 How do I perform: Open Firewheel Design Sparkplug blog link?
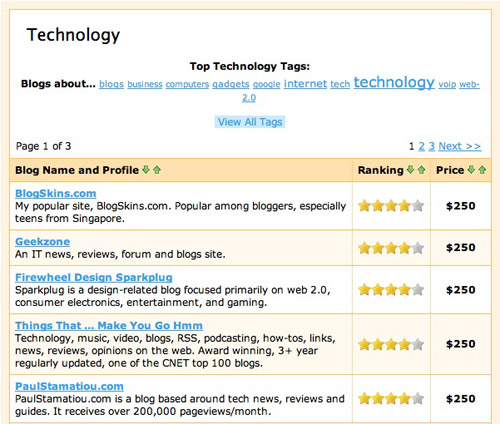click(94, 277)
